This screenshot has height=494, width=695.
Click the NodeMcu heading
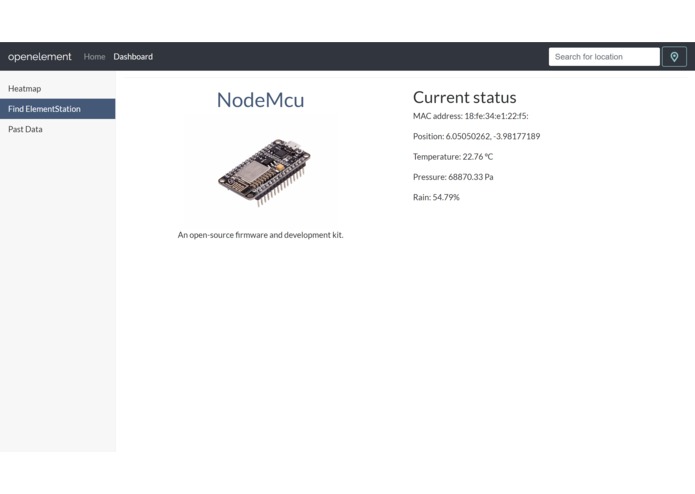pos(261,100)
